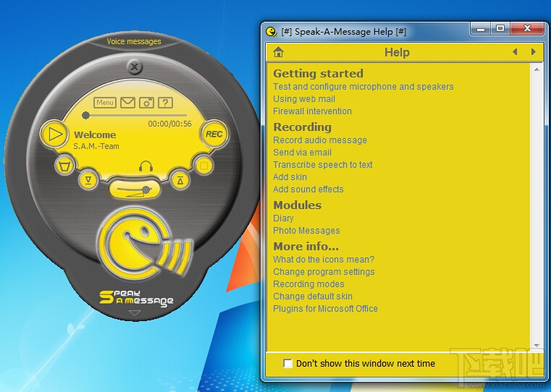The image size is (551, 392).
Task: Open Transcribe speech to text topic
Action: 323,165
